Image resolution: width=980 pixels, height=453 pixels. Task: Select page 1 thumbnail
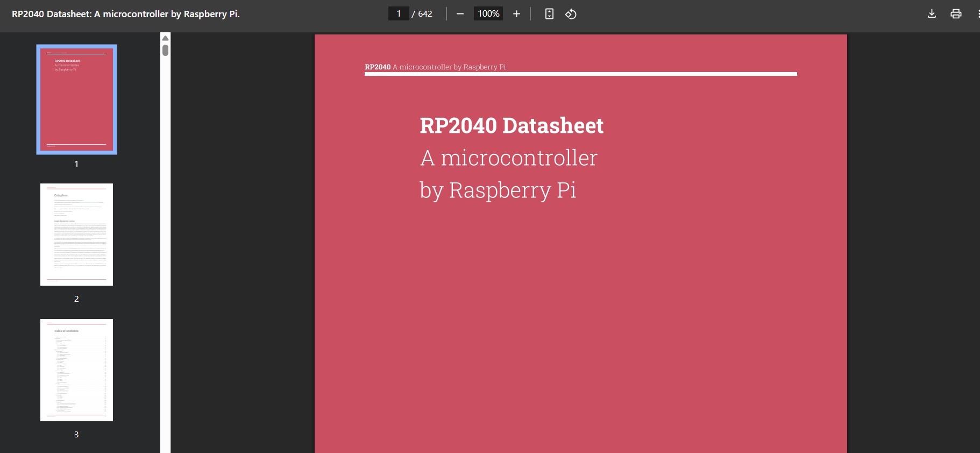[76, 100]
